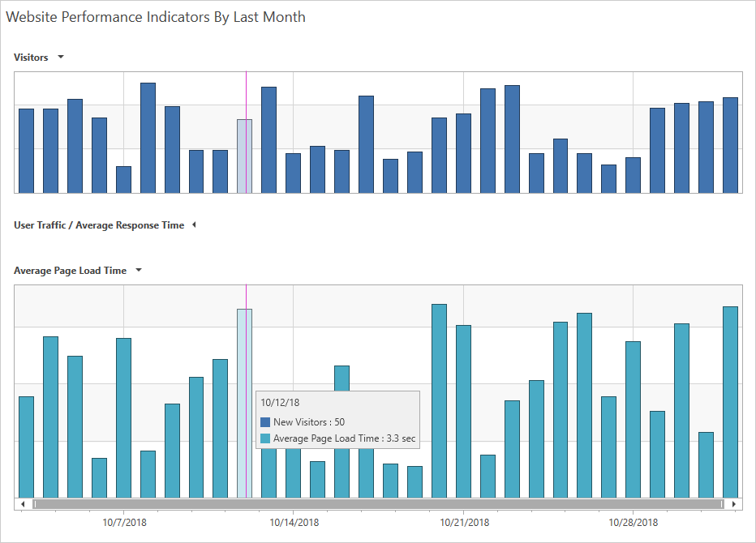The height and width of the screenshot is (543, 756).
Task: Click the 10/28/2018 date axis label
Action: [634, 523]
